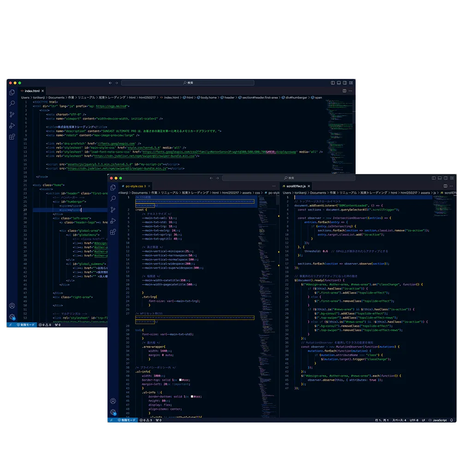
Task: Toggle bottom panel in the back window
Action: 339,83
